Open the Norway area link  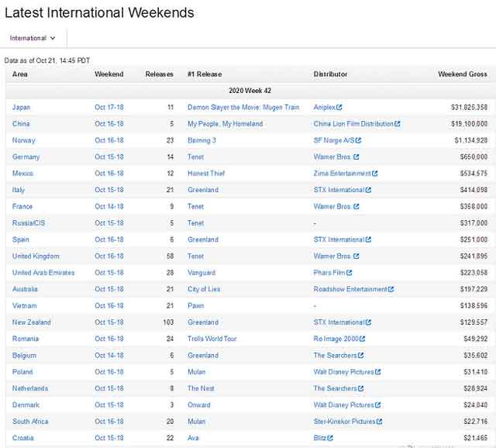pyautogui.click(x=24, y=140)
